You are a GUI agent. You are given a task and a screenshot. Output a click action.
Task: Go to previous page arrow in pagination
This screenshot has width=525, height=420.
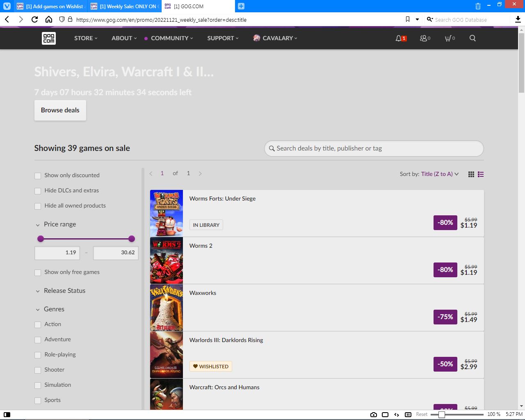point(151,173)
